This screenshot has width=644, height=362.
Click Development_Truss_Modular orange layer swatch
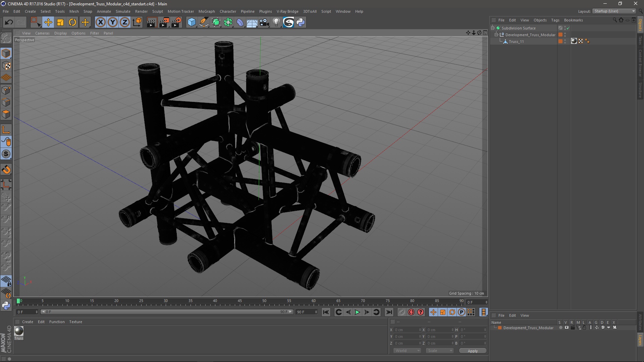(560, 35)
